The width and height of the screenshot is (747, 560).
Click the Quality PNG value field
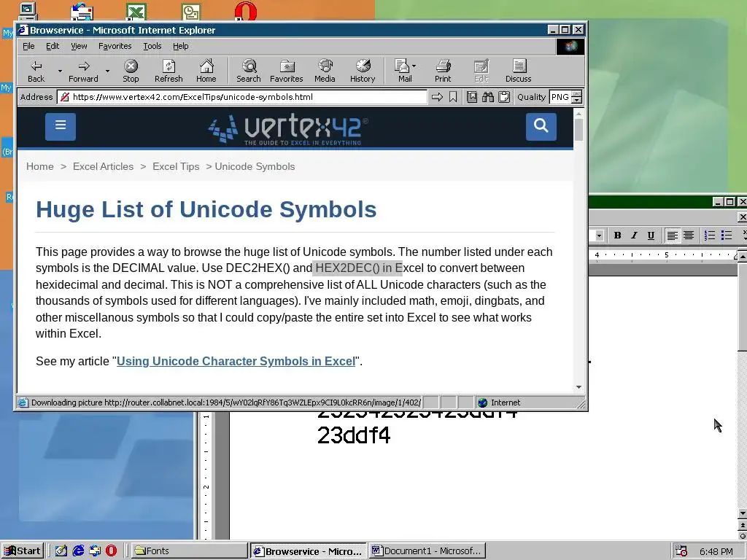pyautogui.click(x=560, y=97)
